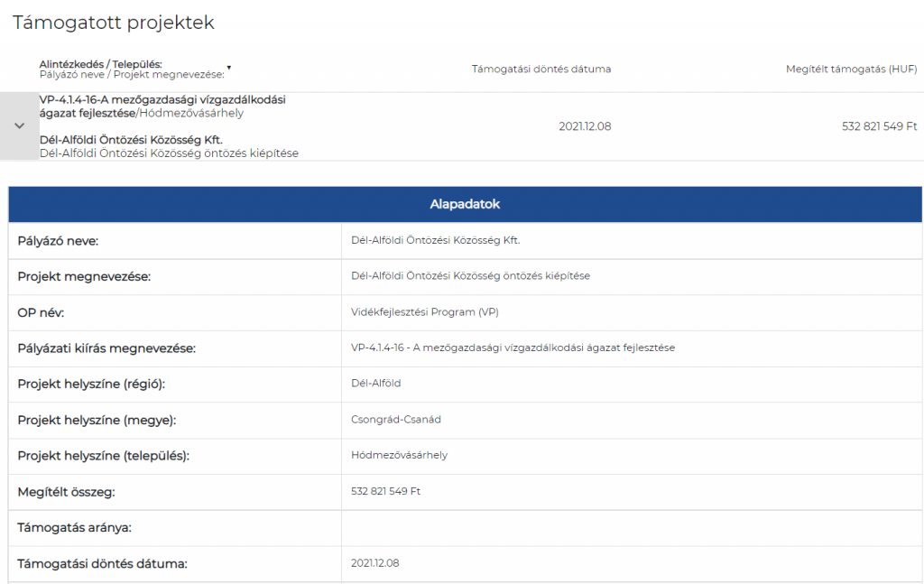Click the empty Támogatás aránya value cell
The width and height of the screenshot is (924, 584).
[631, 528]
